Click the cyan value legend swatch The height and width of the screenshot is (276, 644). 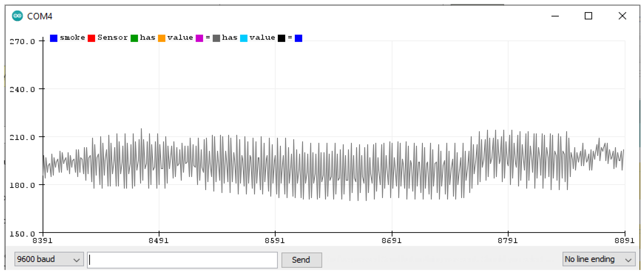pos(244,38)
